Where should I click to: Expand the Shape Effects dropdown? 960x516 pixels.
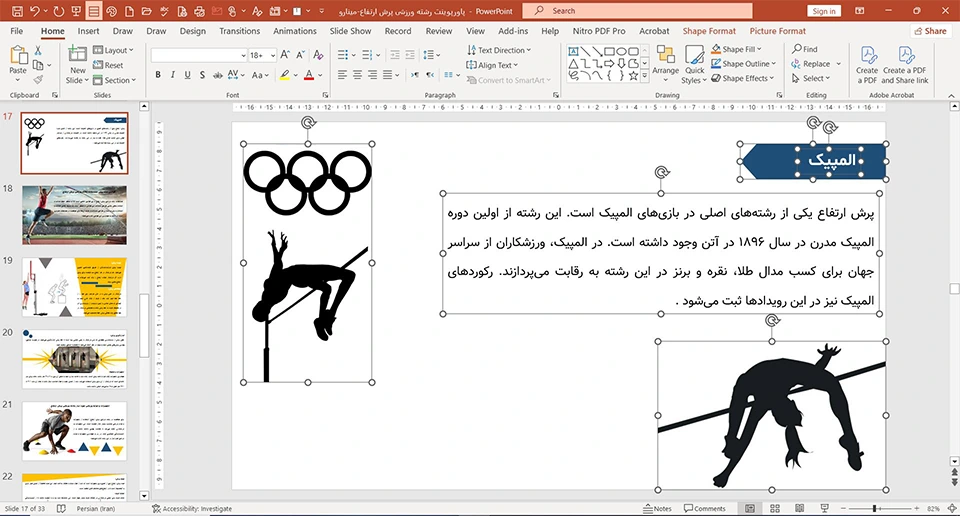pos(743,78)
